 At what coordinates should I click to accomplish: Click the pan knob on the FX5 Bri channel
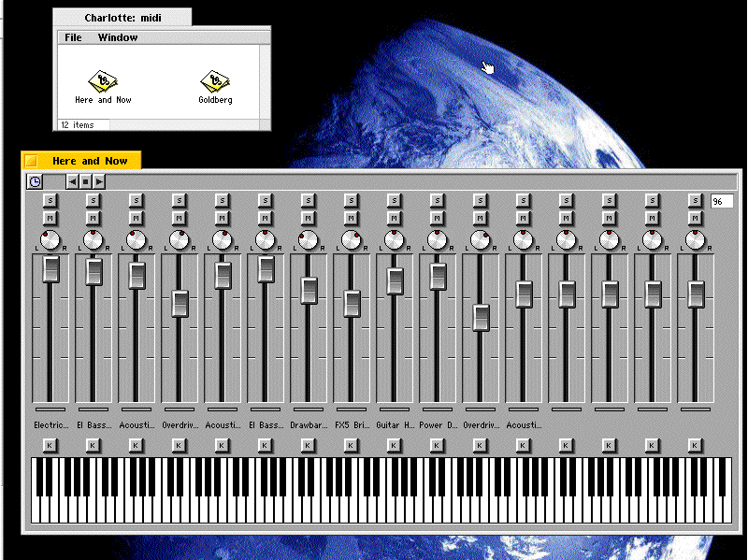click(352, 240)
